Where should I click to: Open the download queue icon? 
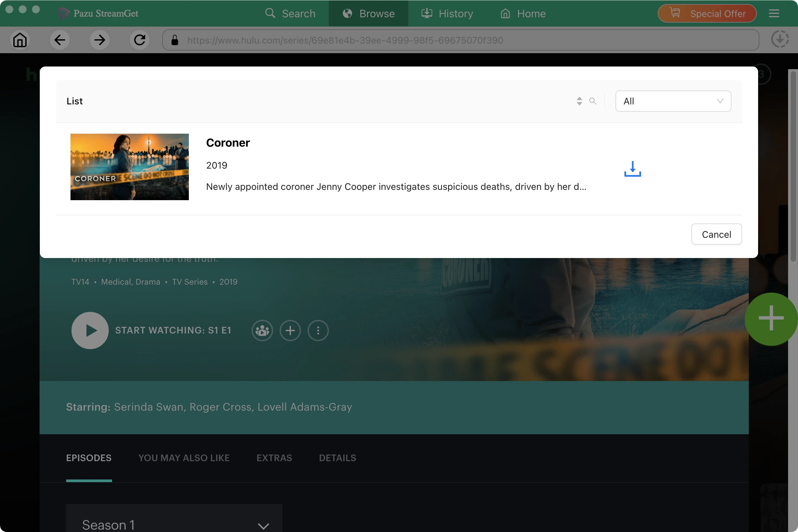780,39
